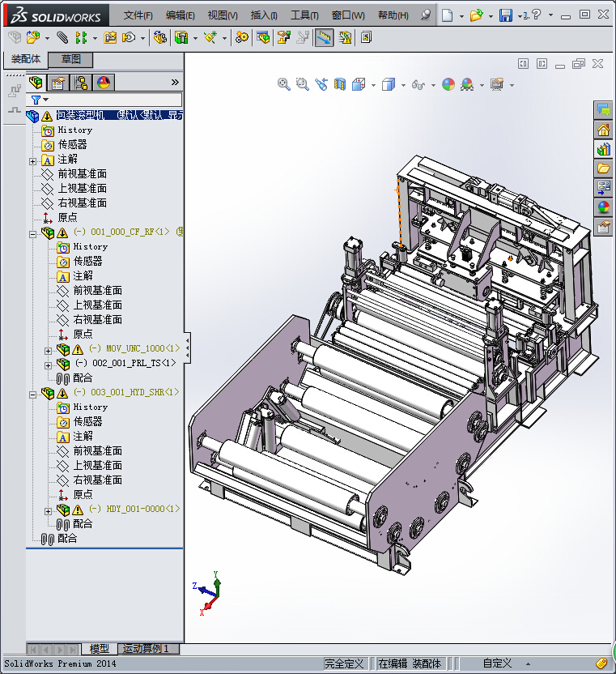This screenshot has height=674, width=616.
Task: Select root-level 右视基准面 plane
Action: click(x=82, y=203)
